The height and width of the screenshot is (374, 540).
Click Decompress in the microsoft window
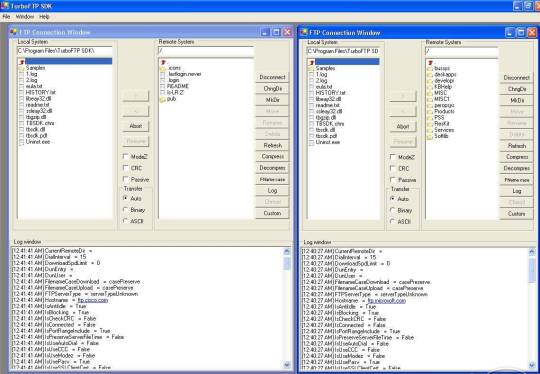(517, 168)
